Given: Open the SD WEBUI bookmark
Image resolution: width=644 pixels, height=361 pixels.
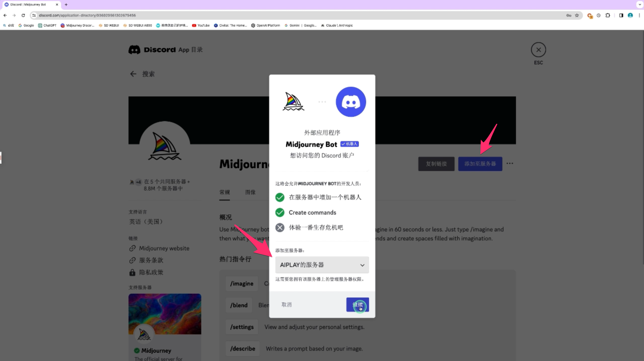Looking at the screenshot, I should coord(109,25).
